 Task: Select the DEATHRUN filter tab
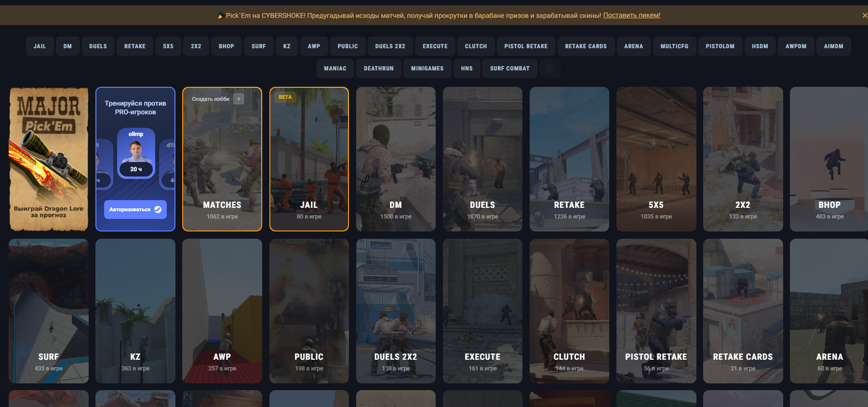tap(378, 68)
